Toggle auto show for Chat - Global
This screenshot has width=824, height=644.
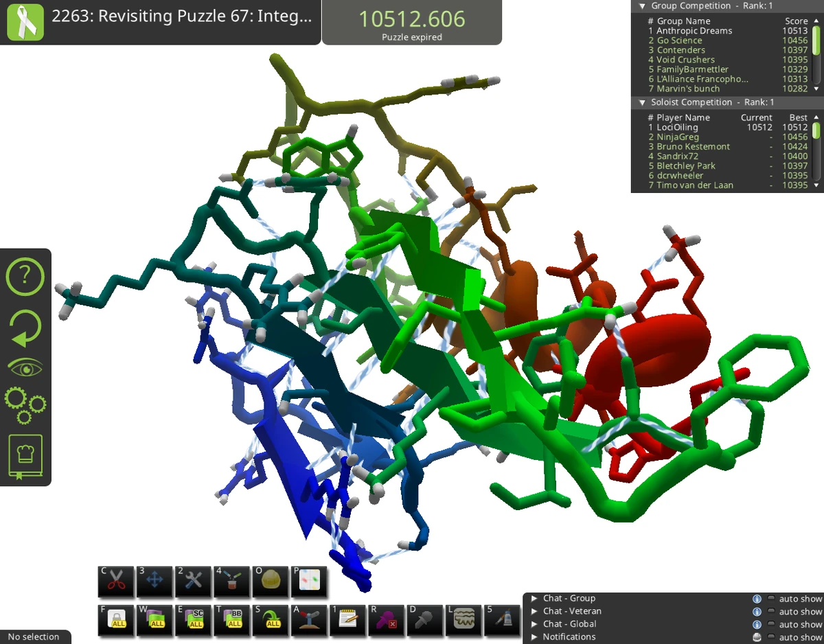770,623
